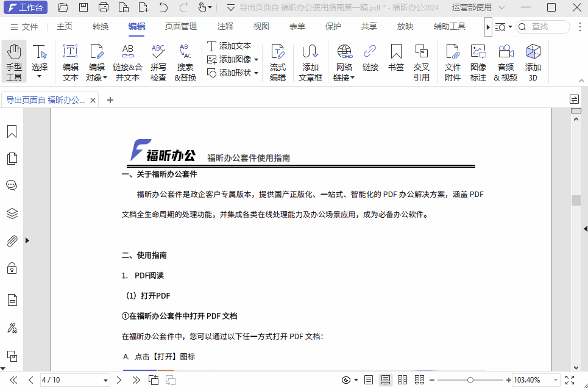This screenshot has height=388, width=588.
Task: Jump to the last page
Action: [x=136, y=380]
